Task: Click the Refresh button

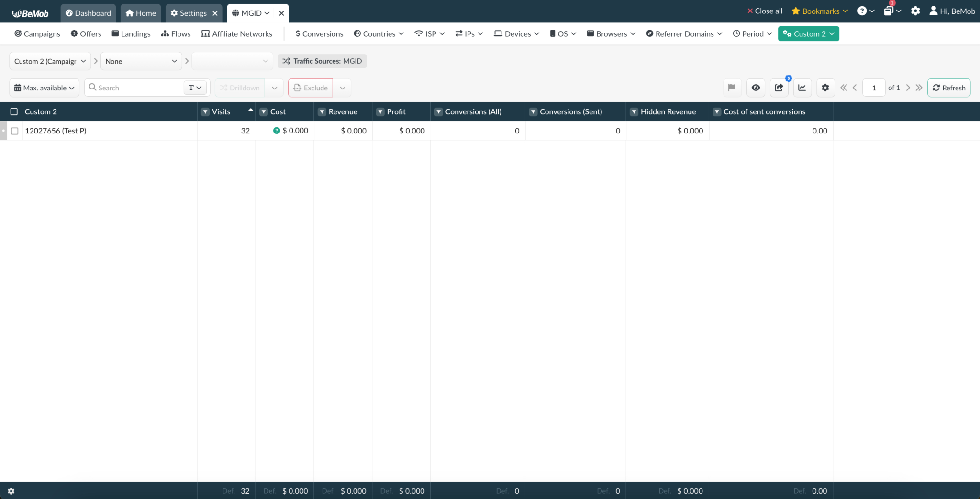Action: (948, 88)
